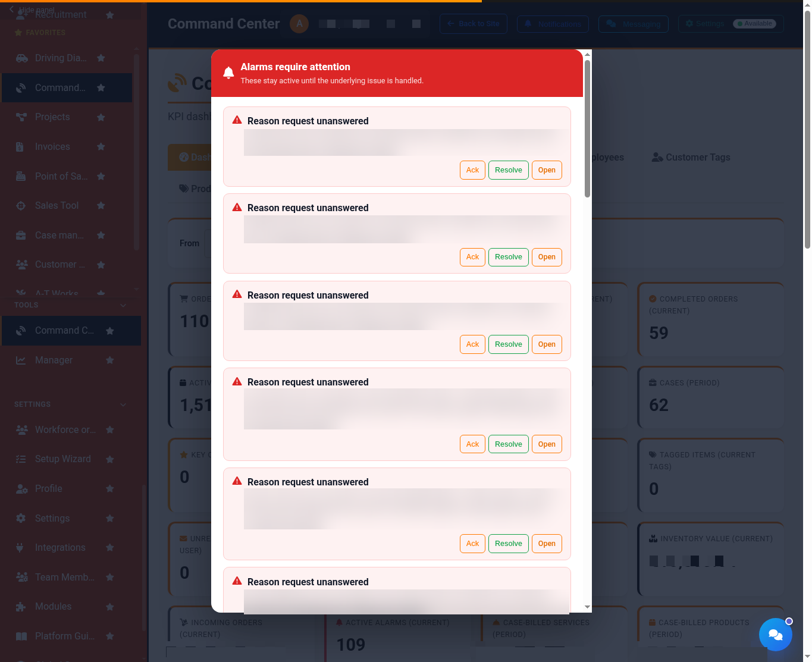Click the Manager chart icon

pos(21,360)
